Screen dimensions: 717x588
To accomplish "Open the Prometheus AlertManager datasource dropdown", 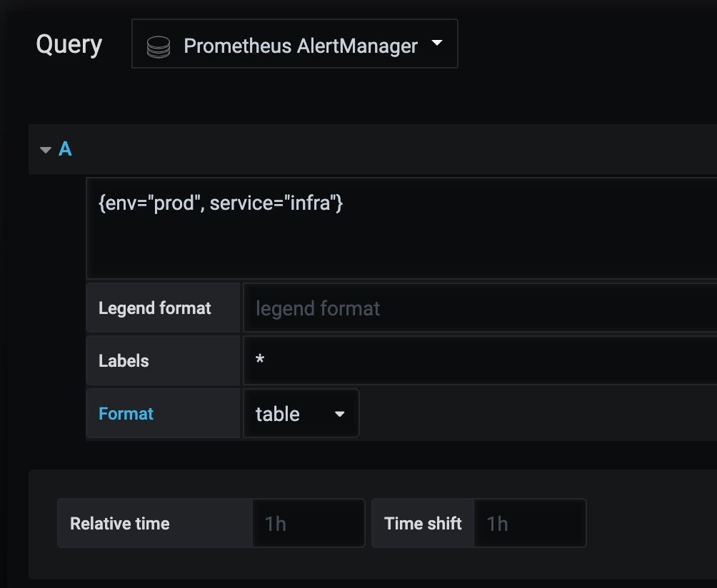I will tap(294, 44).
